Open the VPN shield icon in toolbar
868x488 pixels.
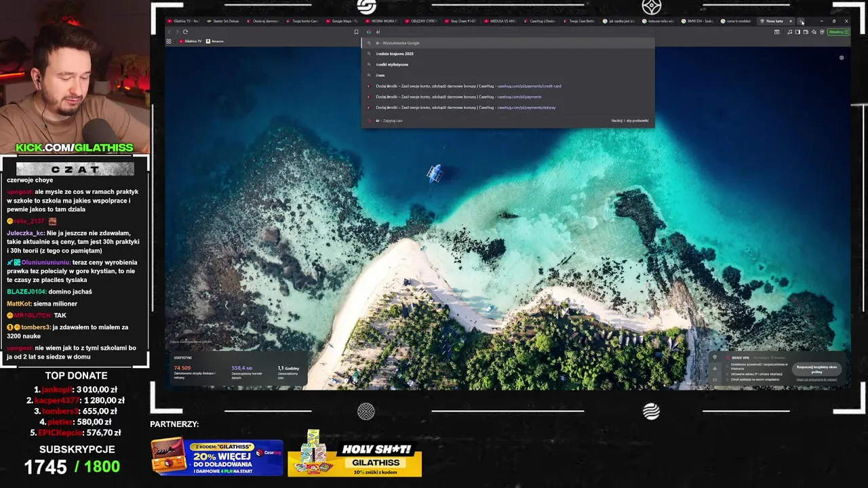(822, 32)
